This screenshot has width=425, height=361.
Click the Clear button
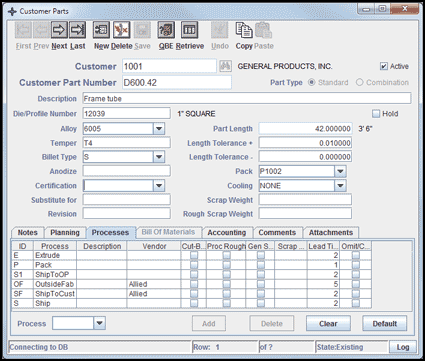click(328, 323)
